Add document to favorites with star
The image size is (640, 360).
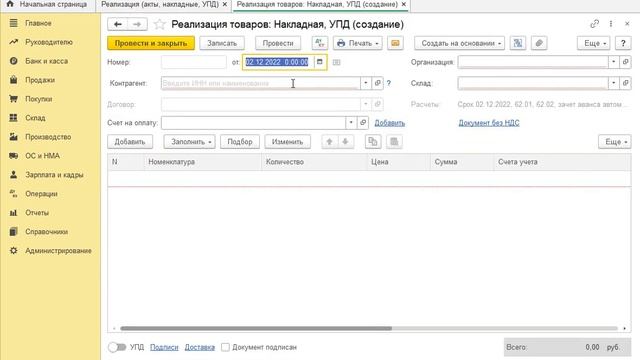(160, 24)
